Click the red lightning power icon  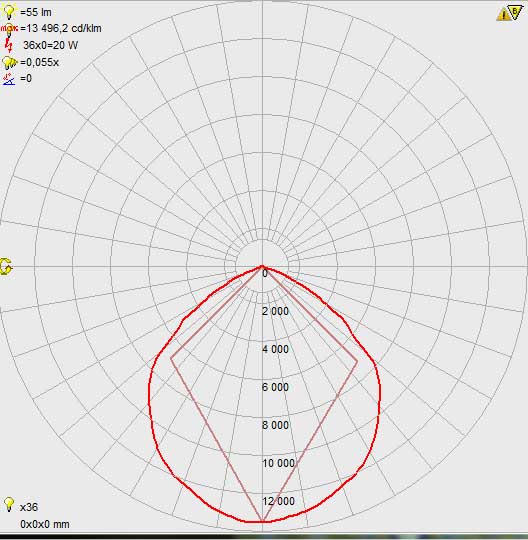9,45
